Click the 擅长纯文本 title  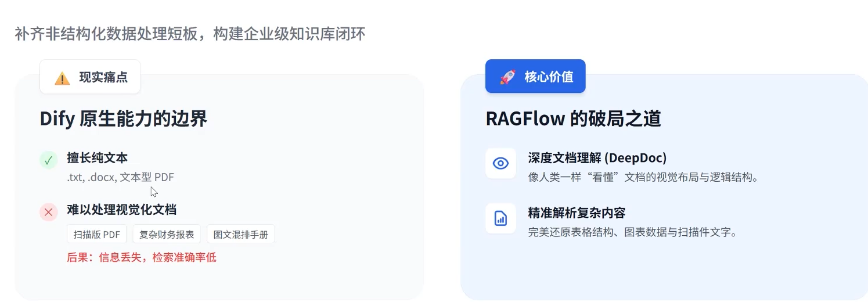pos(97,157)
